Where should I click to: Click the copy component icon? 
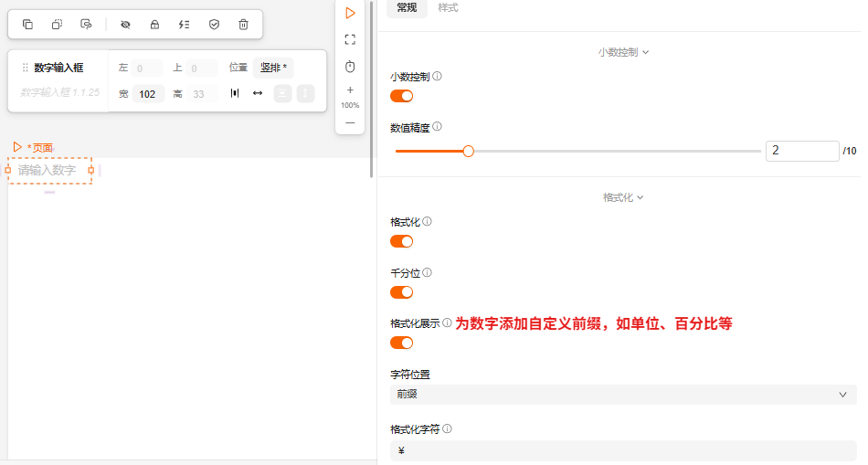(x=27, y=25)
